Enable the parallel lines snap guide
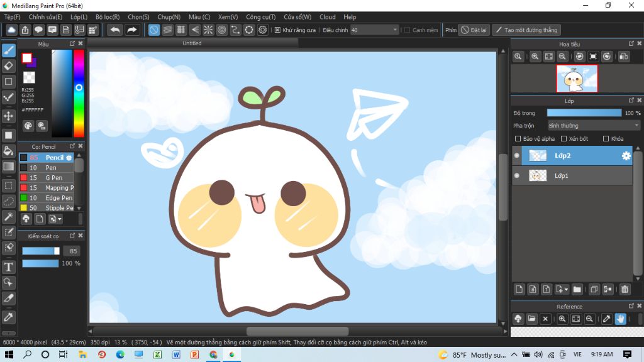 [167, 30]
